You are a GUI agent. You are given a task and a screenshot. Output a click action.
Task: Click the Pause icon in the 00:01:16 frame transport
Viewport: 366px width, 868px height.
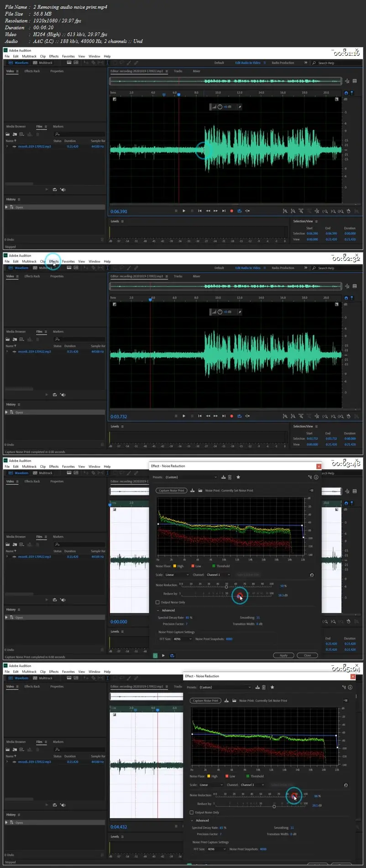tap(192, 211)
